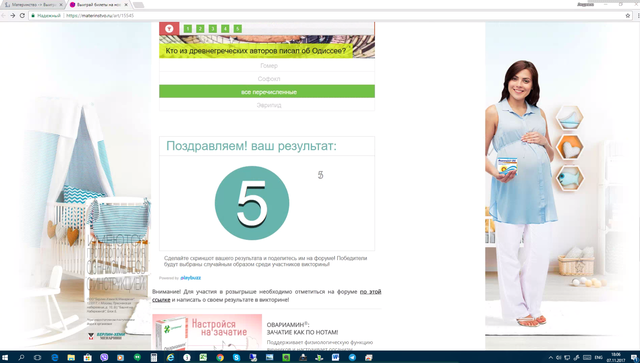
Task: Open Skype from the taskbar
Action: click(x=236, y=357)
